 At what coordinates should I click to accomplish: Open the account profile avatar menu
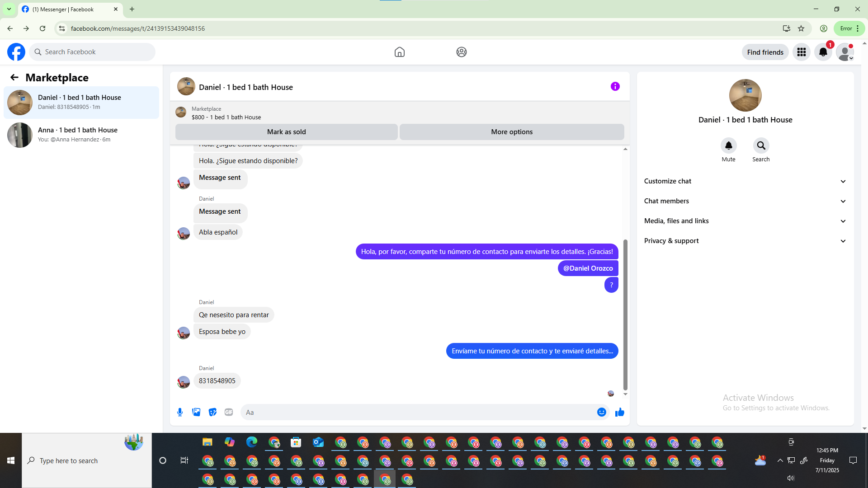point(845,52)
